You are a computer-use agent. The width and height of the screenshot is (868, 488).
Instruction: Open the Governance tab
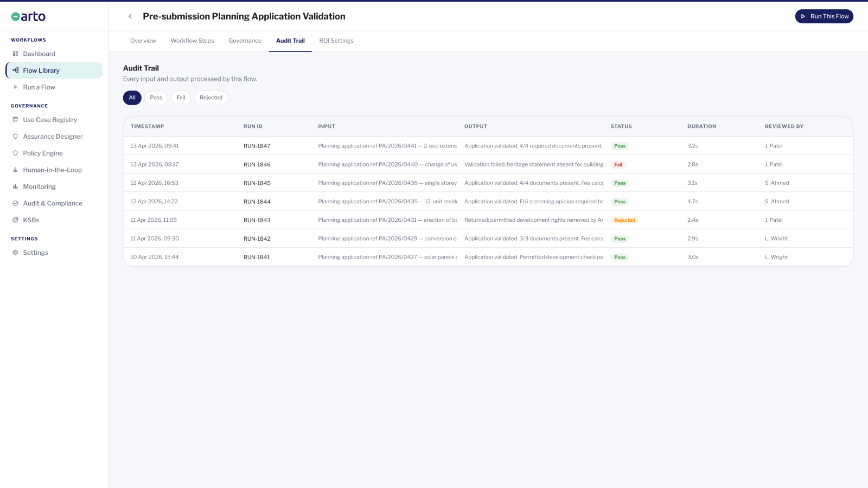click(245, 41)
